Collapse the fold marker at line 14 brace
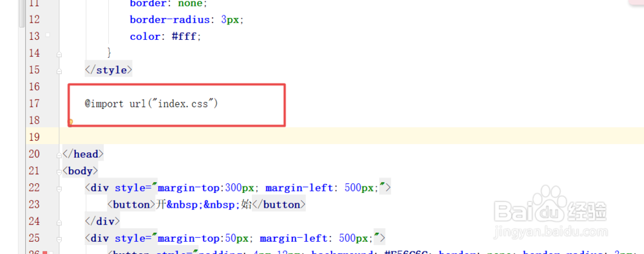 (x=59, y=54)
